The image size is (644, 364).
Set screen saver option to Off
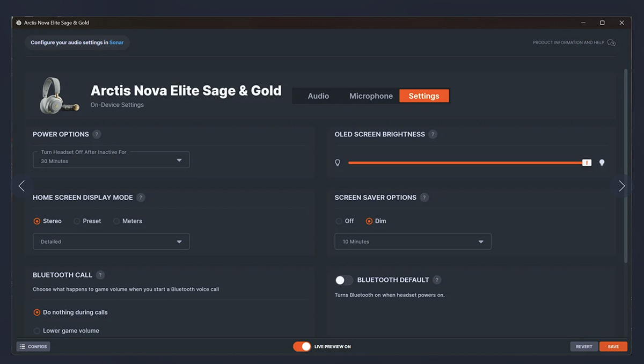click(x=345, y=221)
